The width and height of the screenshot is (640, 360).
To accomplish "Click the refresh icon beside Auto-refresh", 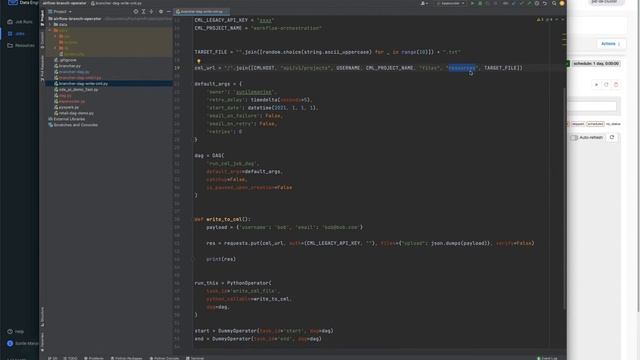I will pos(612,138).
